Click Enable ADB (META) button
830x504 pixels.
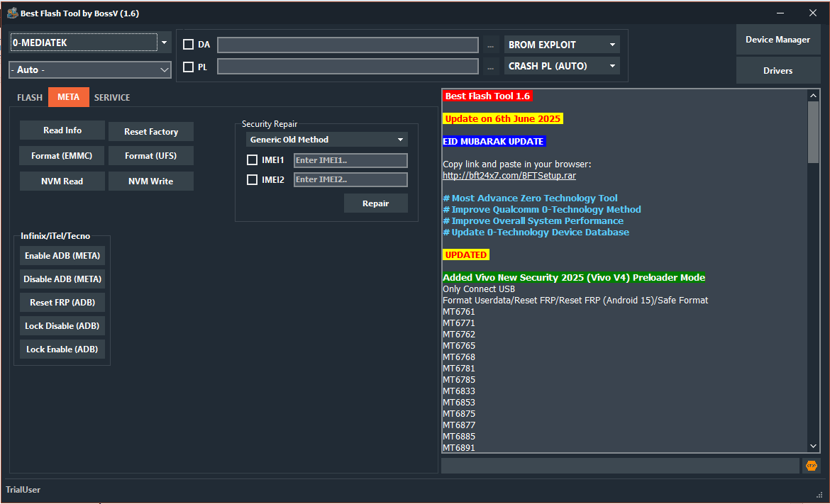pyautogui.click(x=62, y=256)
